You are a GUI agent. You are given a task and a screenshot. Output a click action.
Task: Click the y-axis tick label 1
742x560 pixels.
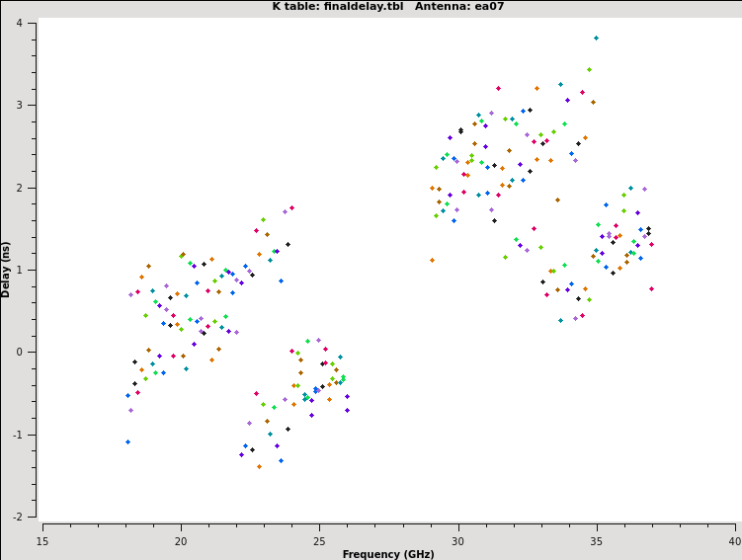[x=20, y=270]
